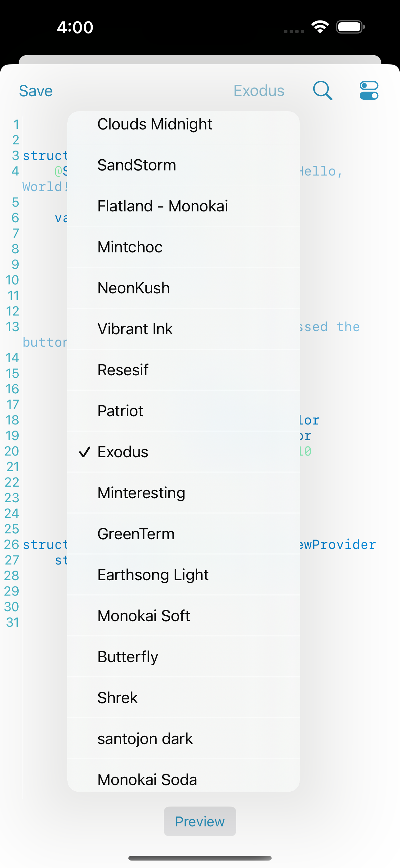
Task: Pick the Earthsong Light theme
Action: click(184, 575)
